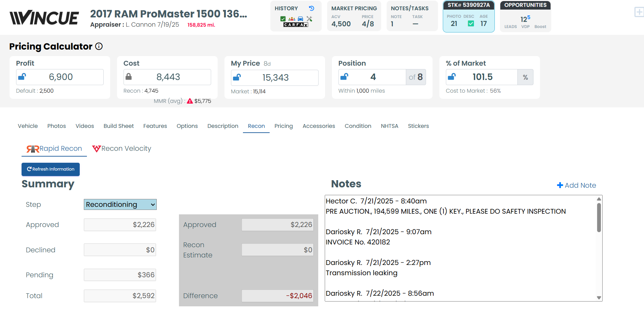Click the WINCUE logo

44,18
